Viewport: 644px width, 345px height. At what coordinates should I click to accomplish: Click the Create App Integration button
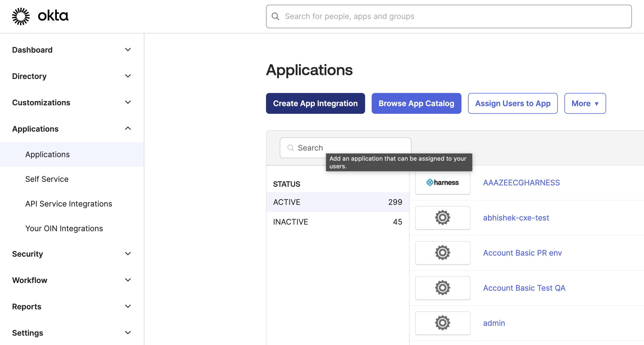coord(315,103)
